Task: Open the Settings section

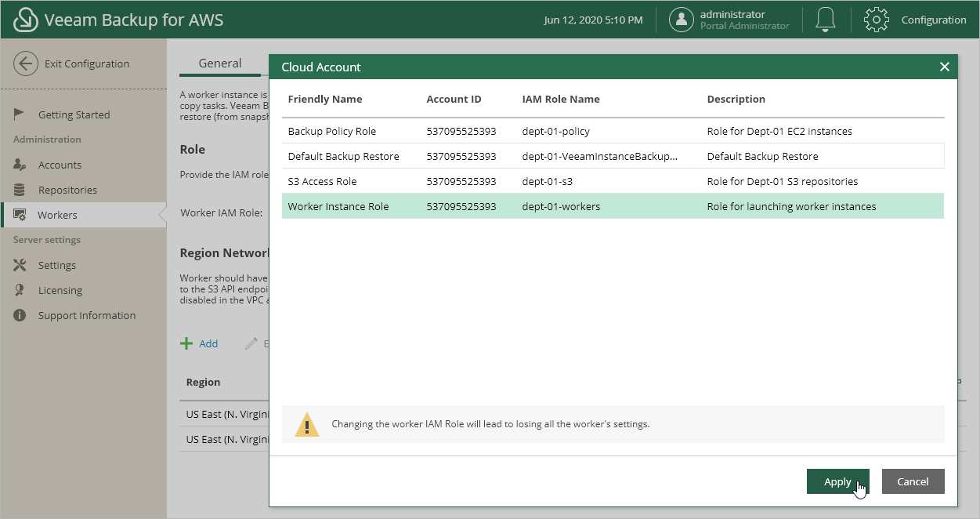Action: [x=57, y=265]
